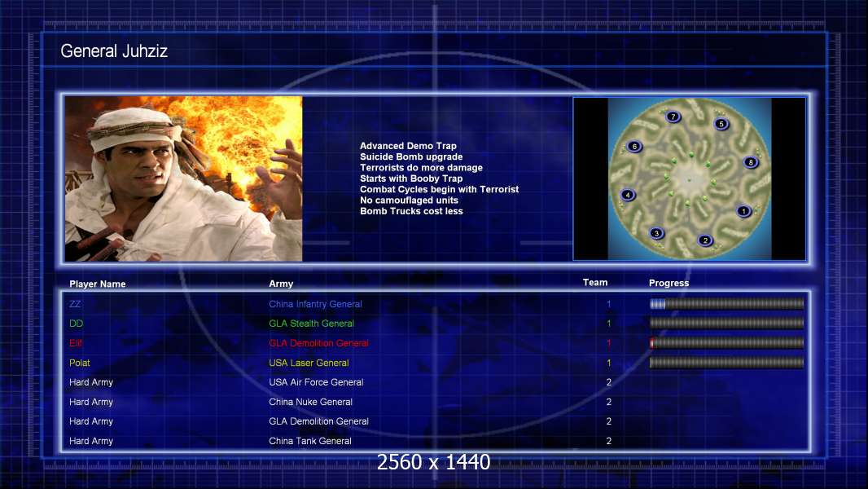Viewport: 868px width, 489px height.
Task: Click the circular island map preview
Action: [x=689, y=178]
